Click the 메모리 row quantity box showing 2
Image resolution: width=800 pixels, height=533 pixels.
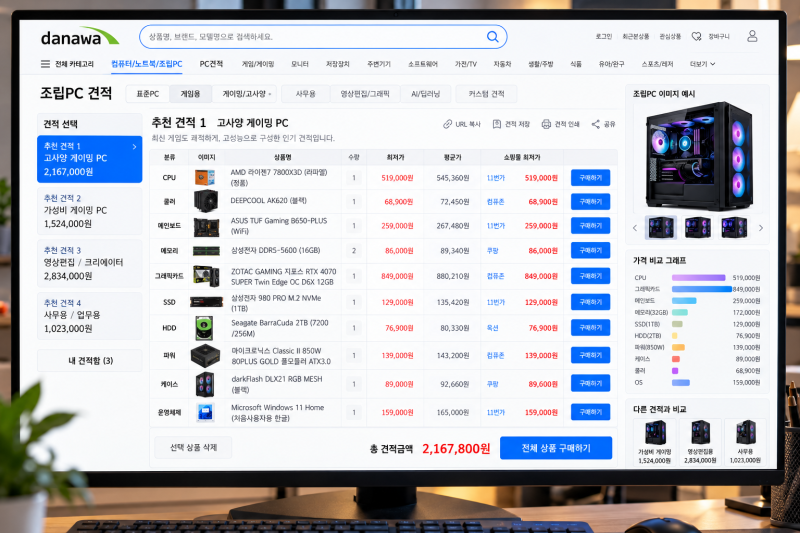[x=354, y=250]
